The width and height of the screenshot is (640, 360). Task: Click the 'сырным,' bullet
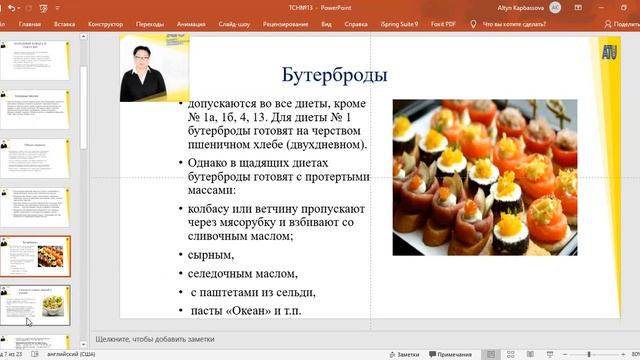211,255
